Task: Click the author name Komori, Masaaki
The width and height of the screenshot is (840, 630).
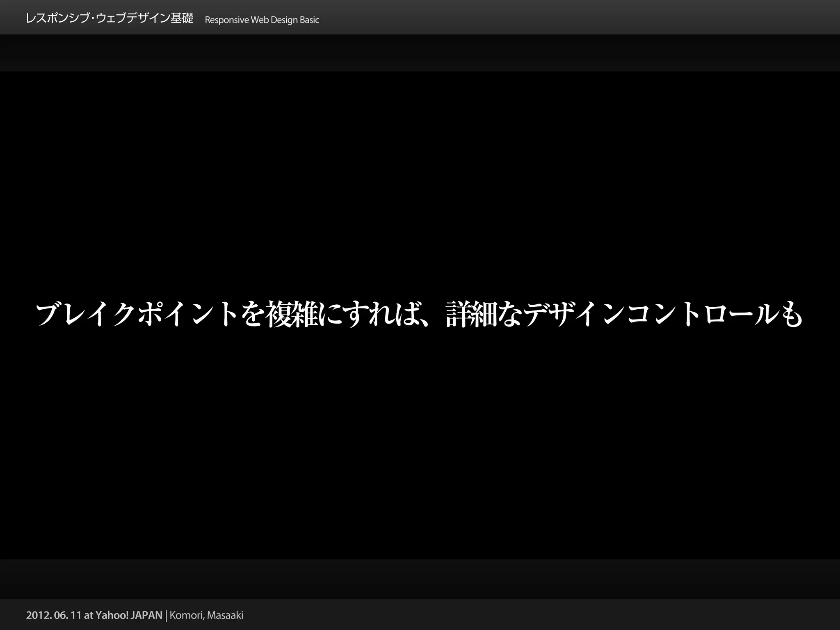Action: click(206, 615)
